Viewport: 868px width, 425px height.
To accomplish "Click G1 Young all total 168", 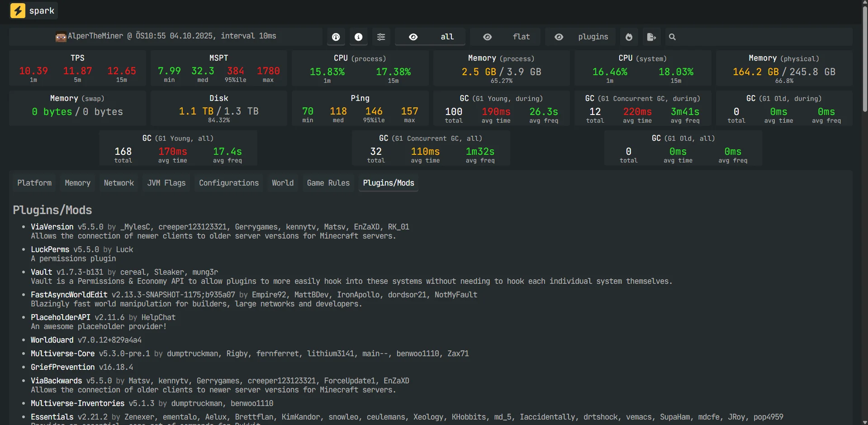I will point(123,152).
